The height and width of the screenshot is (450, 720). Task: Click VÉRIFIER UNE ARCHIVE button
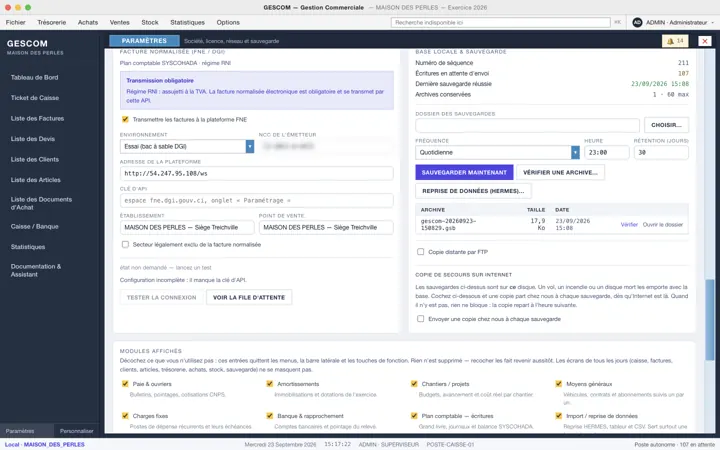coord(560,172)
